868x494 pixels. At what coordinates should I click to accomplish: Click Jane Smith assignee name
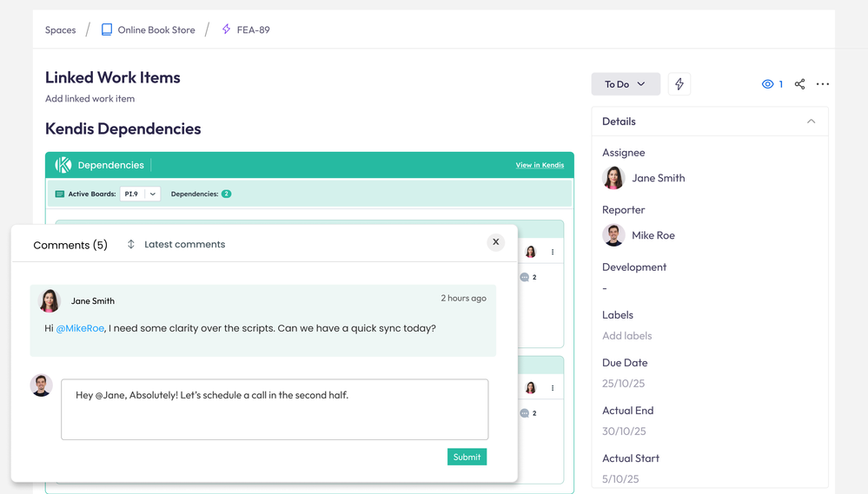click(659, 178)
